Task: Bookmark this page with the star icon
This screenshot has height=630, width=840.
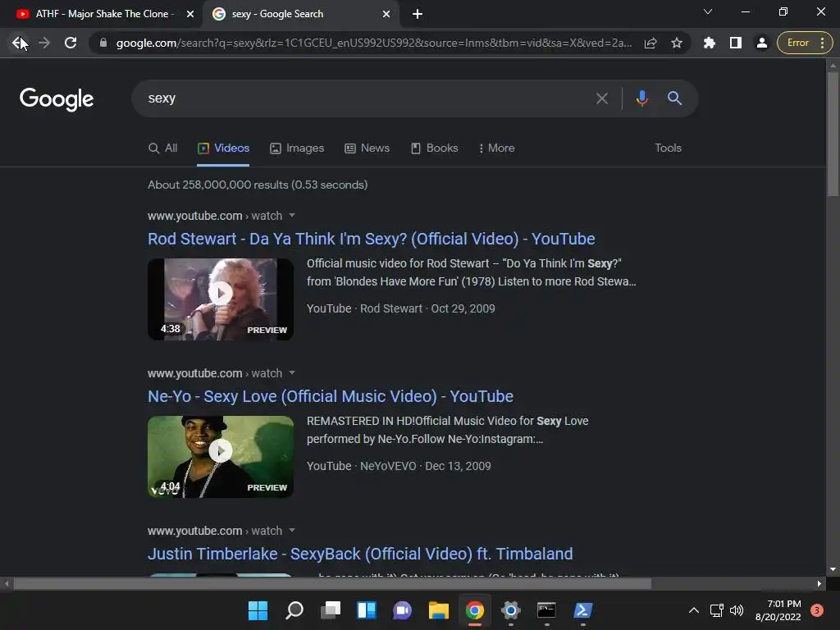Action: click(677, 43)
